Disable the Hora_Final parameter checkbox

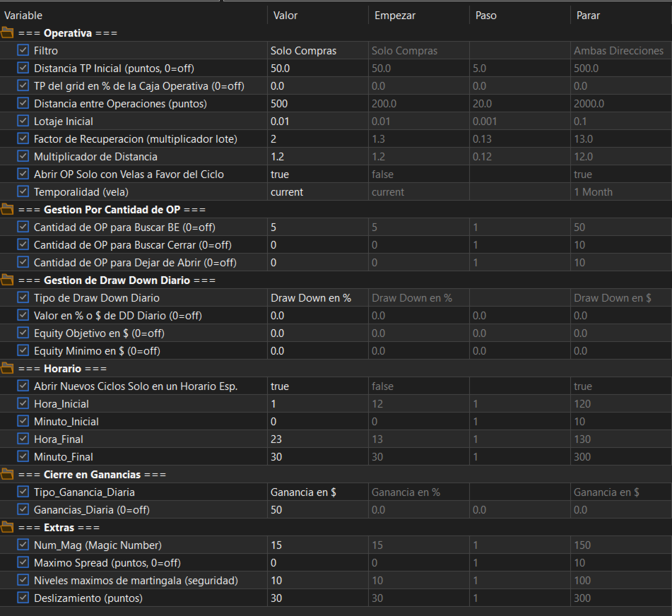pyautogui.click(x=23, y=439)
